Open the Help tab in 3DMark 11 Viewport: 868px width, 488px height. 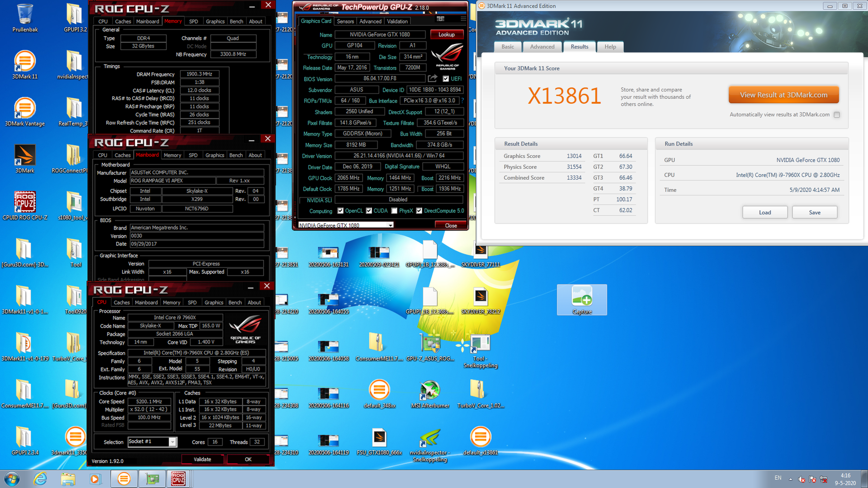[x=610, y=47]
